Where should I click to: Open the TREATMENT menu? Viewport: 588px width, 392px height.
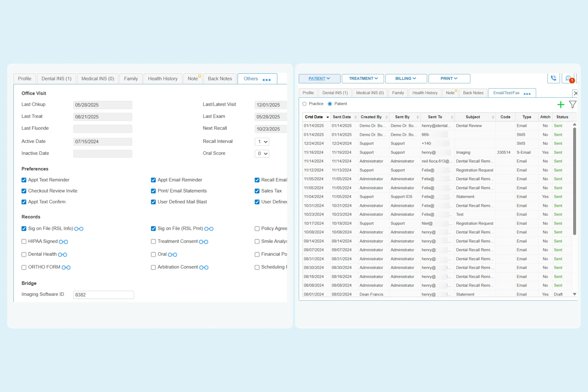pos(363,78)
